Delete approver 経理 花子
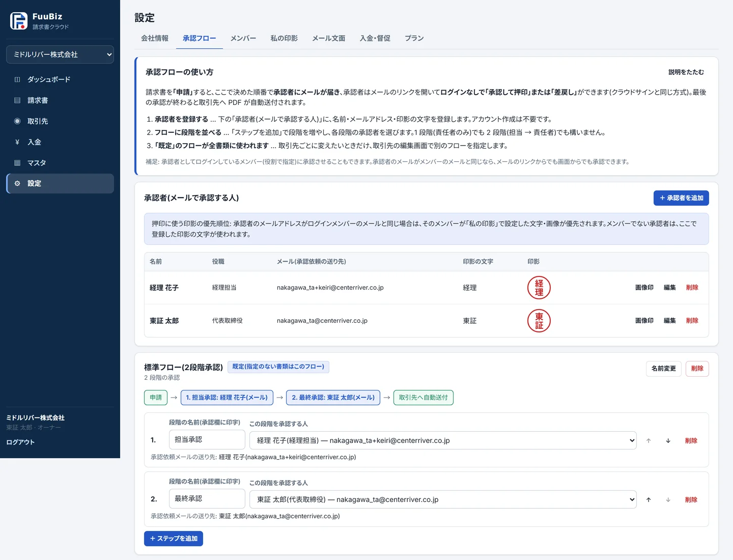 coord(692,288)
